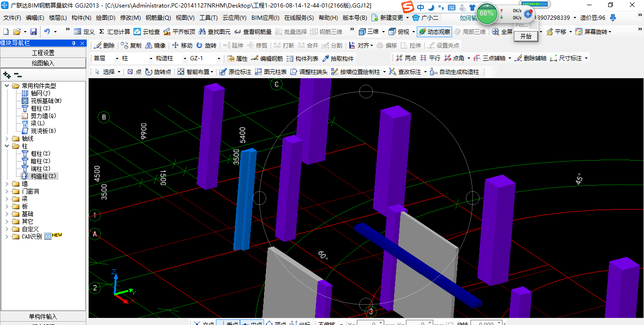Select the 复制 copy tool
This screenshot has width=644, height=325.
click(131, 45)
